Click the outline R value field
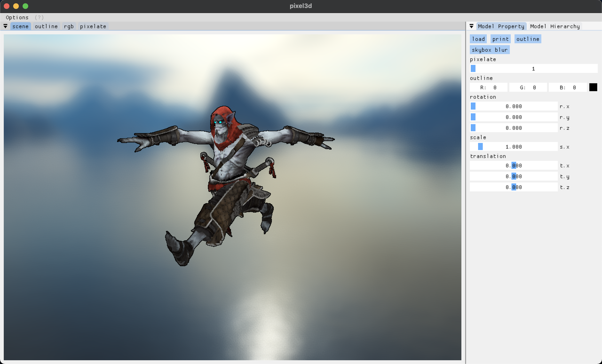 pyautogui.click(x=488, y=87)
